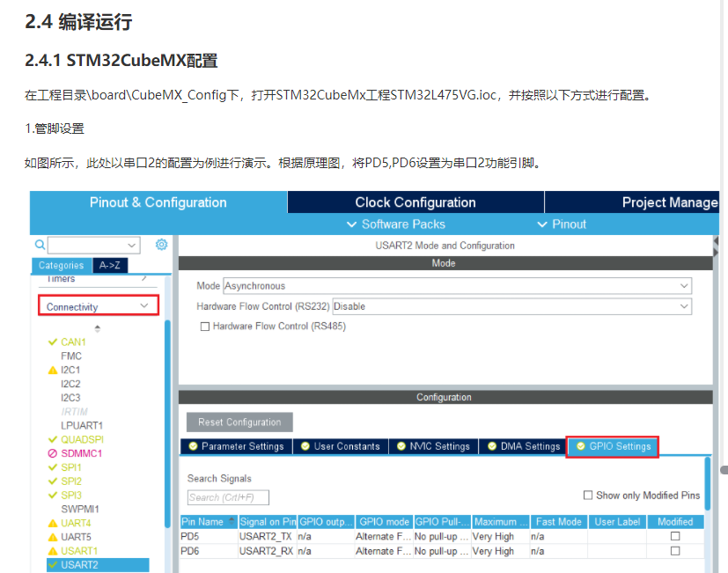728x573 pixels.
Task: Click the USART2_TX signal cell
Action: coord(268,536)
